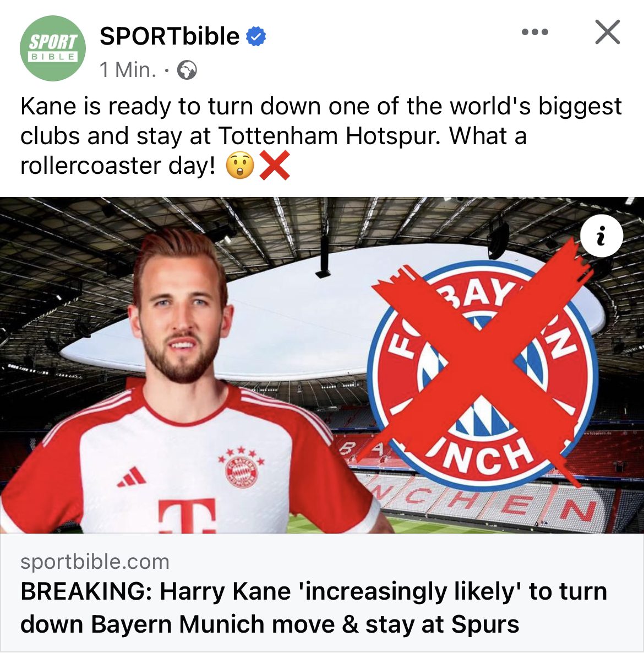Click the red cross mark emoji
This screenshot has width=644, height=653.
pos(275,166)
